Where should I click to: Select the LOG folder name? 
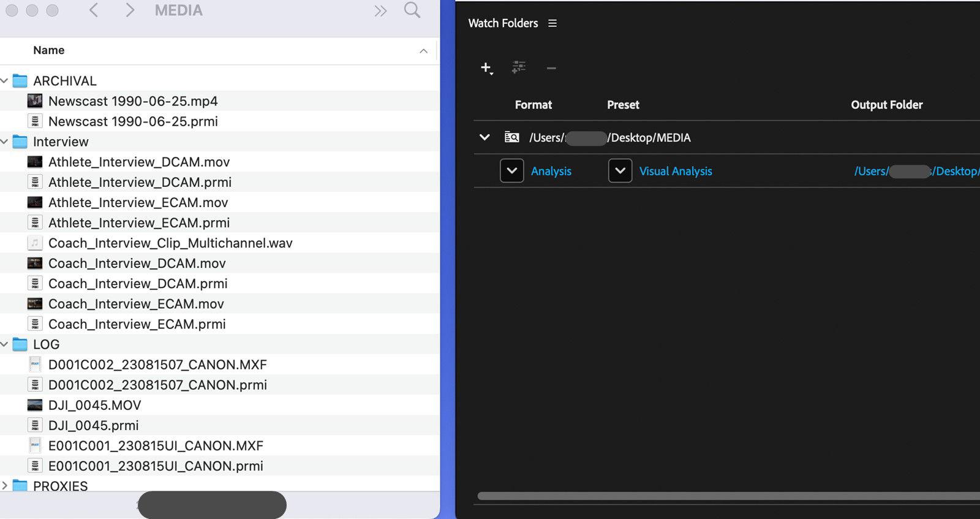pos(46,344)
